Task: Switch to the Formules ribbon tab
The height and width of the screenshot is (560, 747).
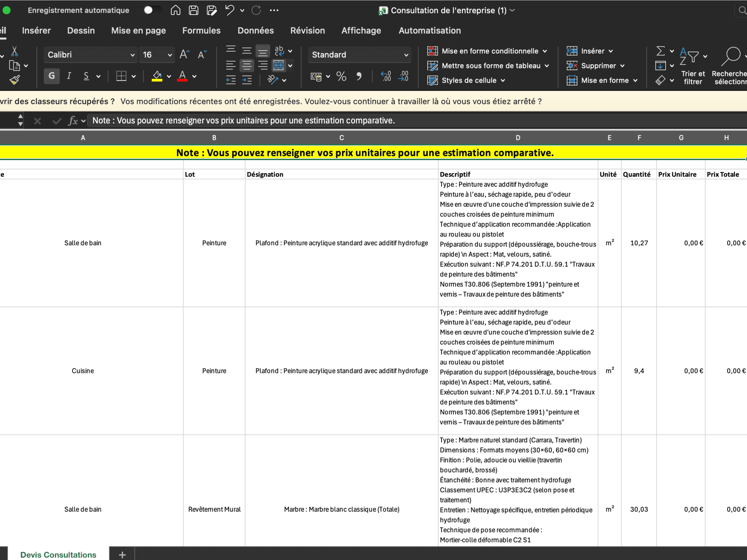Action: (201, 30)
